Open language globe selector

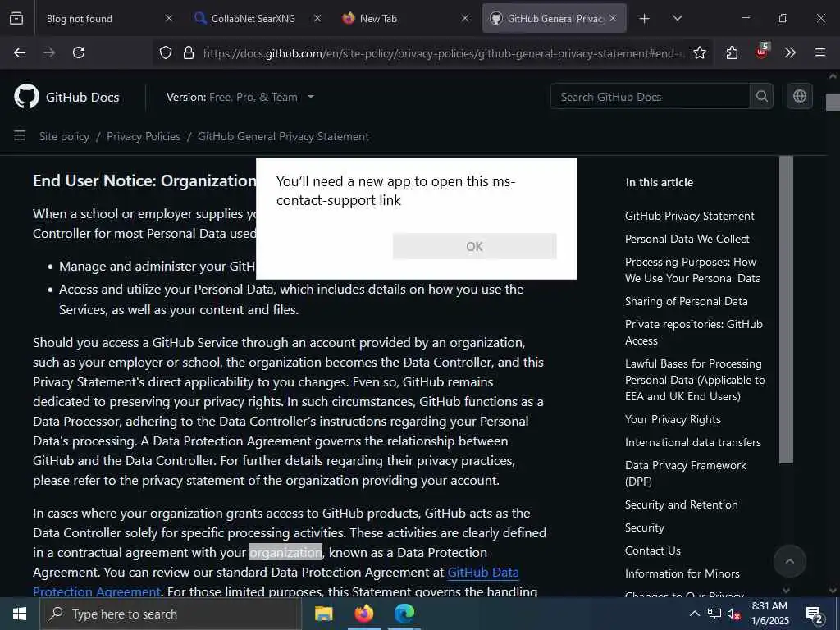(799, 97)
